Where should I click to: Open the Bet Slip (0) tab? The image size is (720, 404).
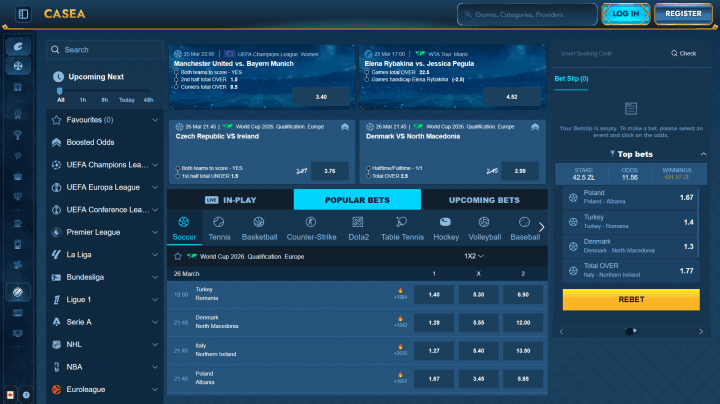[x=571, y=79]
